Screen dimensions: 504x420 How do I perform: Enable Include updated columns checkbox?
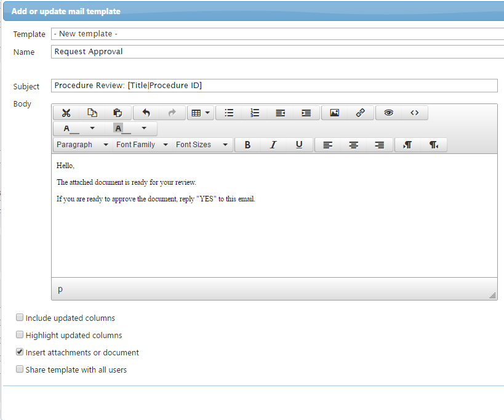(x=20, y=318)
